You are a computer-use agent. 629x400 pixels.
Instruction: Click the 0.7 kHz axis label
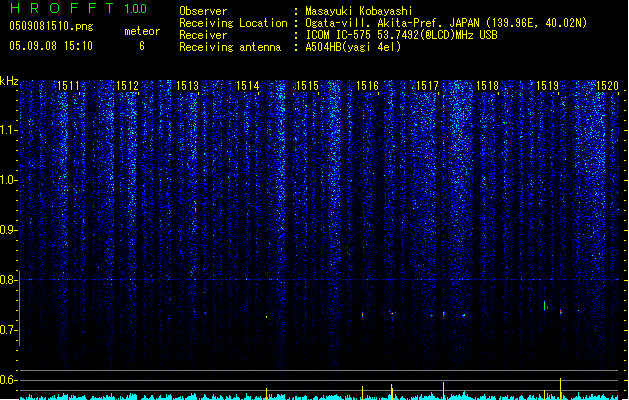click(8, 330)
